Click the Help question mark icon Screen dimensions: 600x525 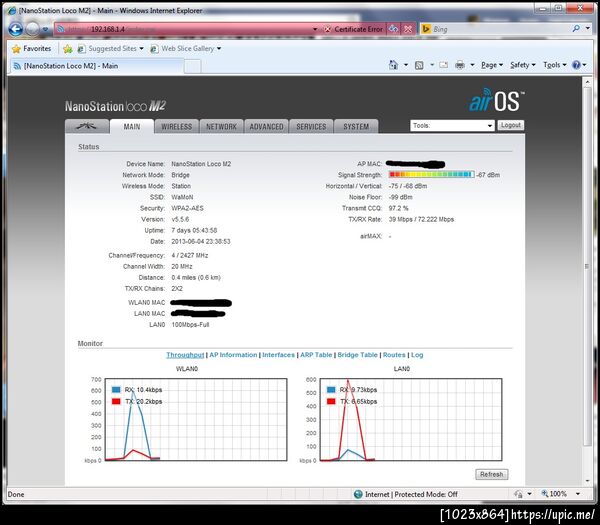(x=576, y=65)
